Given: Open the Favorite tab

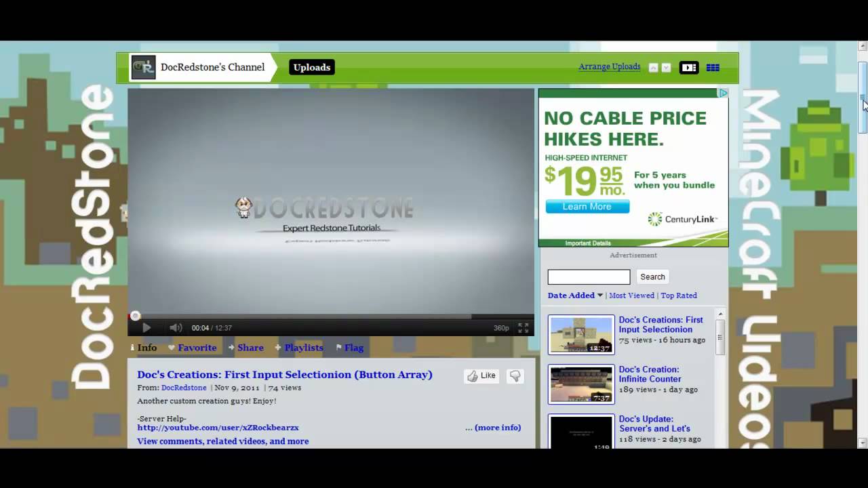Looking at the screenshot, I should coord(193,348).
